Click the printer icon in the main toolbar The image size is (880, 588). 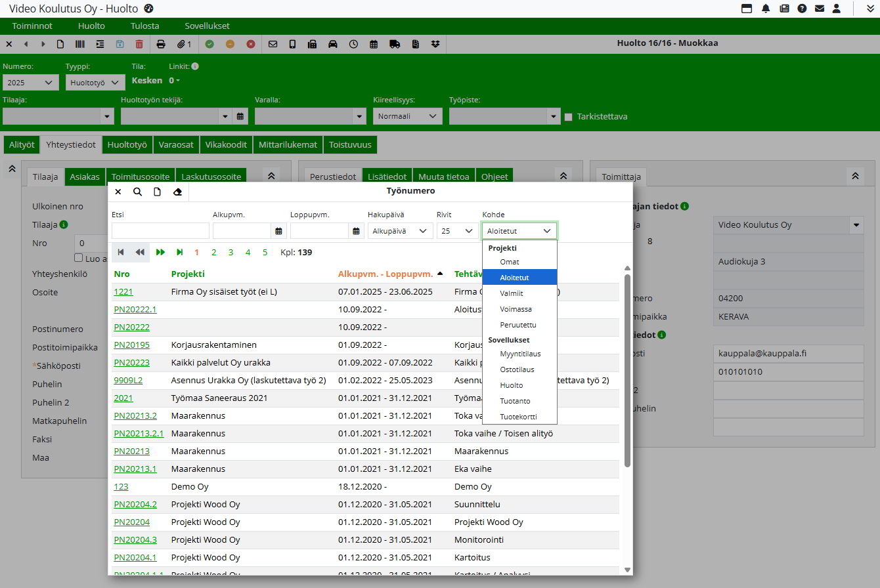click(161, 44)
